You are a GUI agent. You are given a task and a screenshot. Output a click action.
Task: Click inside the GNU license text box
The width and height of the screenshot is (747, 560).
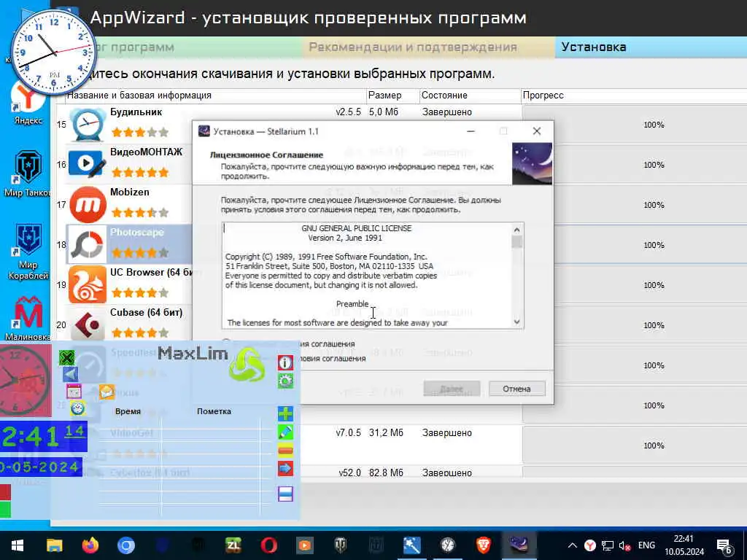pos(367,275)
